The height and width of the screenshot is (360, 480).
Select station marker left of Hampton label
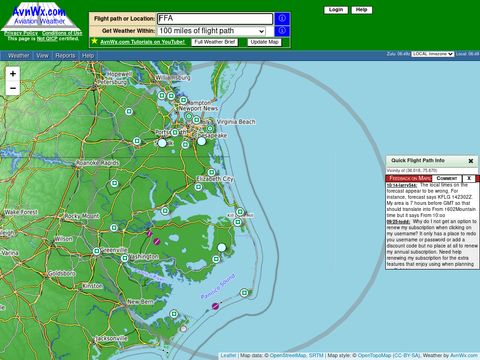pyautogui.click(x=183, y=100)
